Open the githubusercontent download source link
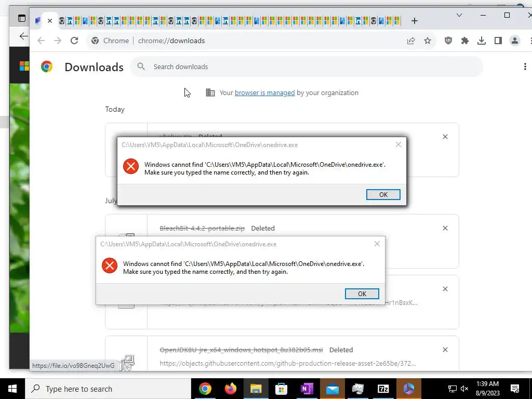Viewport: 532px width, 399px height. (x=288, y=363)
